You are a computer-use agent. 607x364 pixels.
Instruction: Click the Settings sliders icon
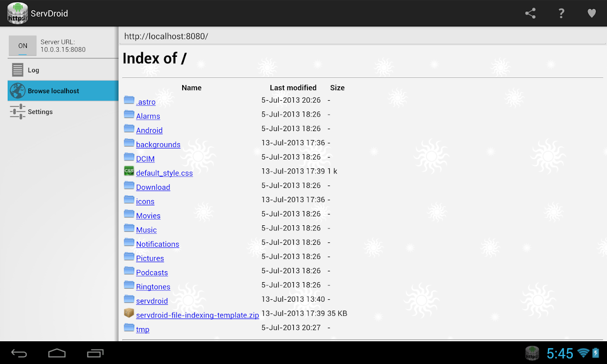[x=18, y=111]
